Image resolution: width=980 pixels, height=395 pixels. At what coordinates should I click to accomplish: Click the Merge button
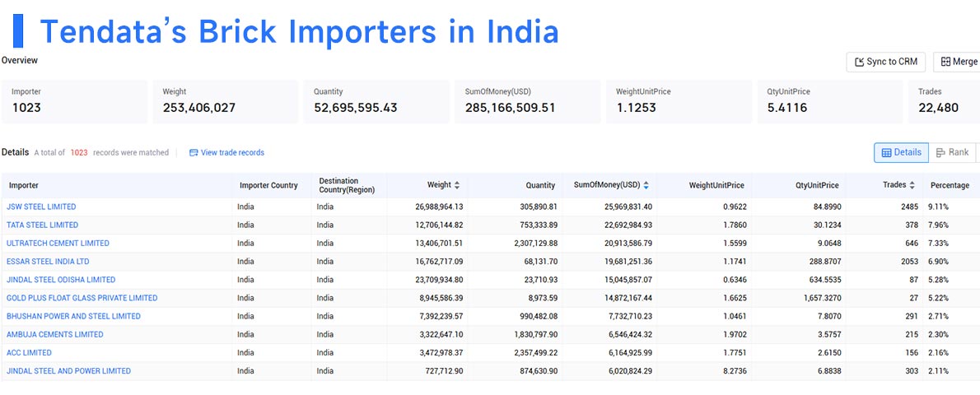[x=958, y=62]
